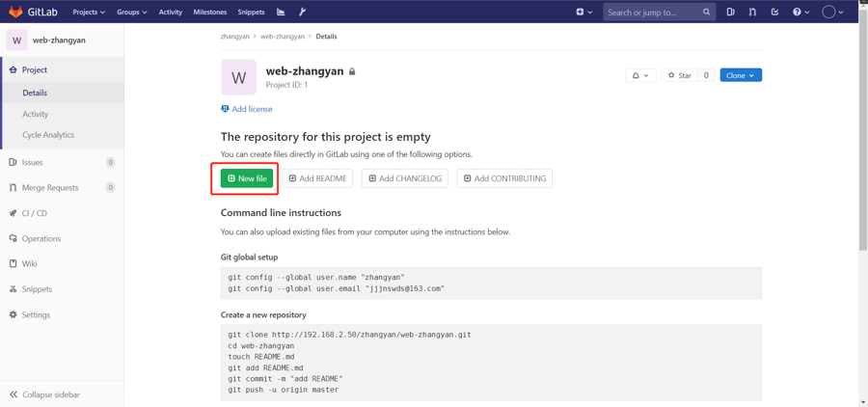
Task: Click the search magnifier icon
Action: tap(706, 13)
